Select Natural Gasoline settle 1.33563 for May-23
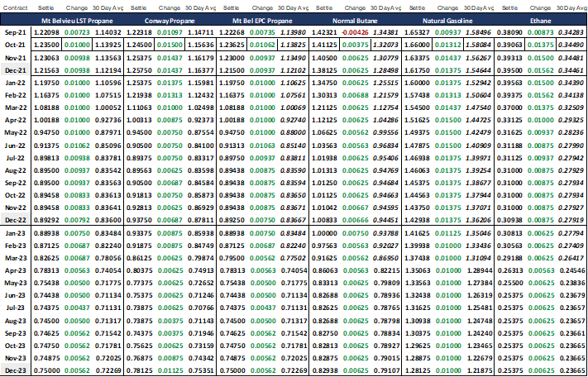 417,283
